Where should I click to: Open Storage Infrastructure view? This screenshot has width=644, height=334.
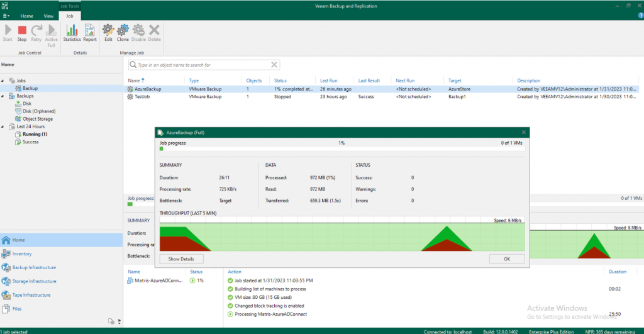(34, 281)
